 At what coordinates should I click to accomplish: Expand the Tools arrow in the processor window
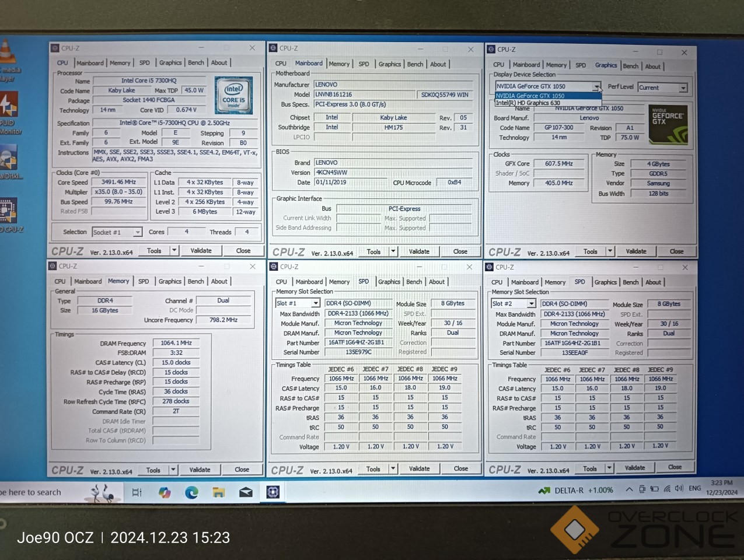174,250
